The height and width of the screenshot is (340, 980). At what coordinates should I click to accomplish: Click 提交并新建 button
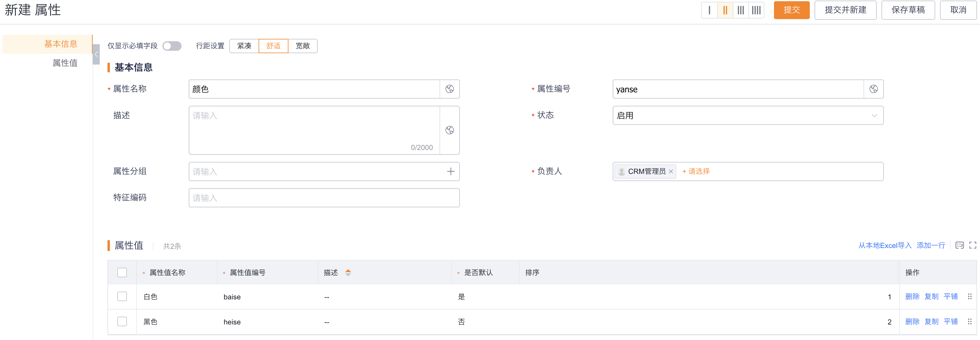coord(845,10)
